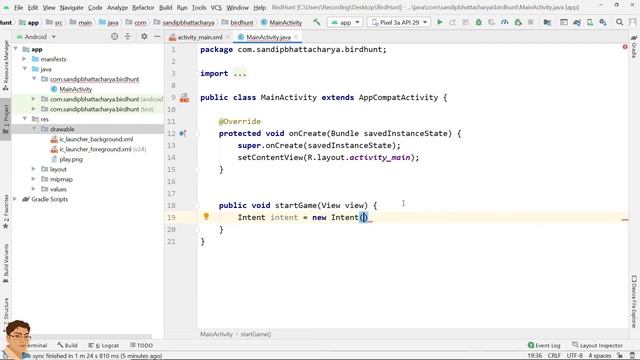Expand the mipmap folder
Screen dimensions: 640x360
pyautogui.click(x=34, y=179)
